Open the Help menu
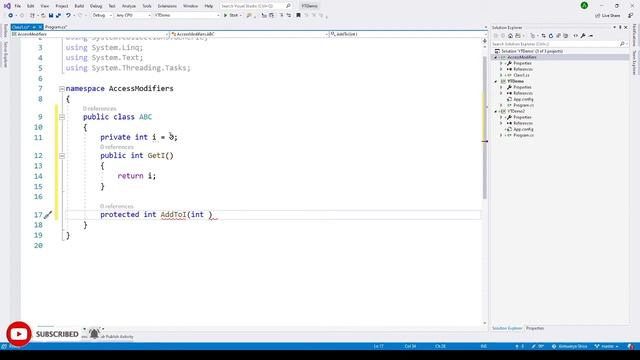 [209, 6]
